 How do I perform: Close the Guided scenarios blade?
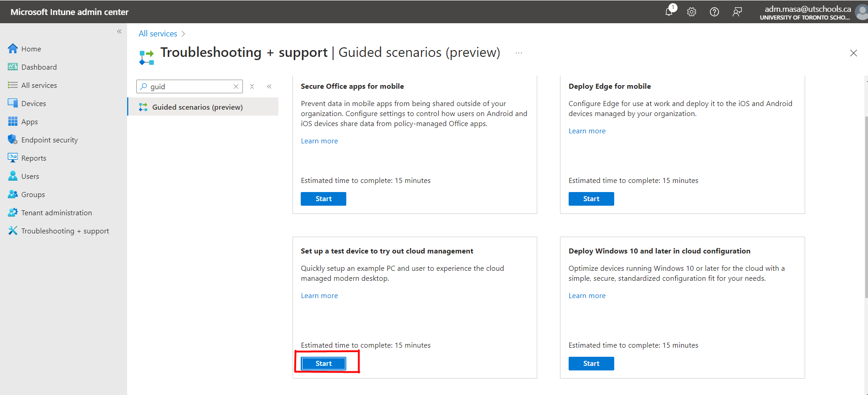[x=853, y=53]
